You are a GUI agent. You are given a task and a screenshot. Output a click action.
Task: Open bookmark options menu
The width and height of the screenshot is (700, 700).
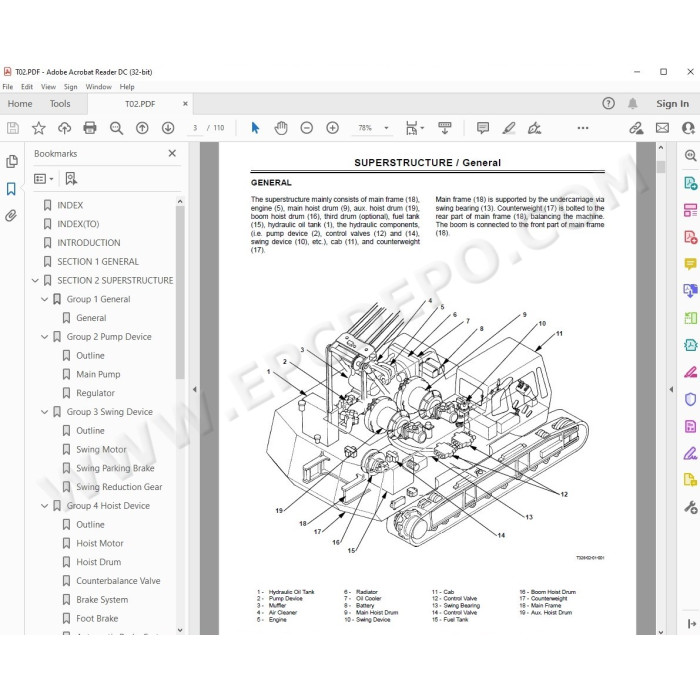tap(44, 179)
